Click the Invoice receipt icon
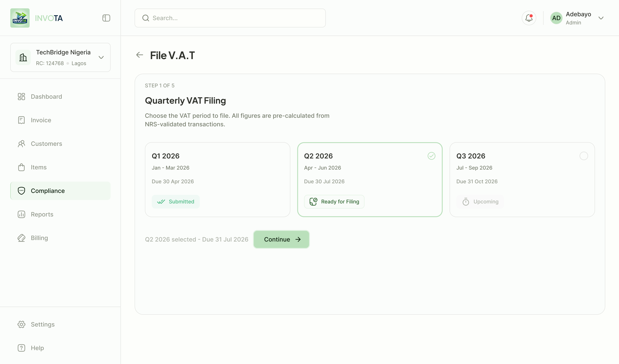This screenshot has height=364, width=619. click(x=21, y=120)
